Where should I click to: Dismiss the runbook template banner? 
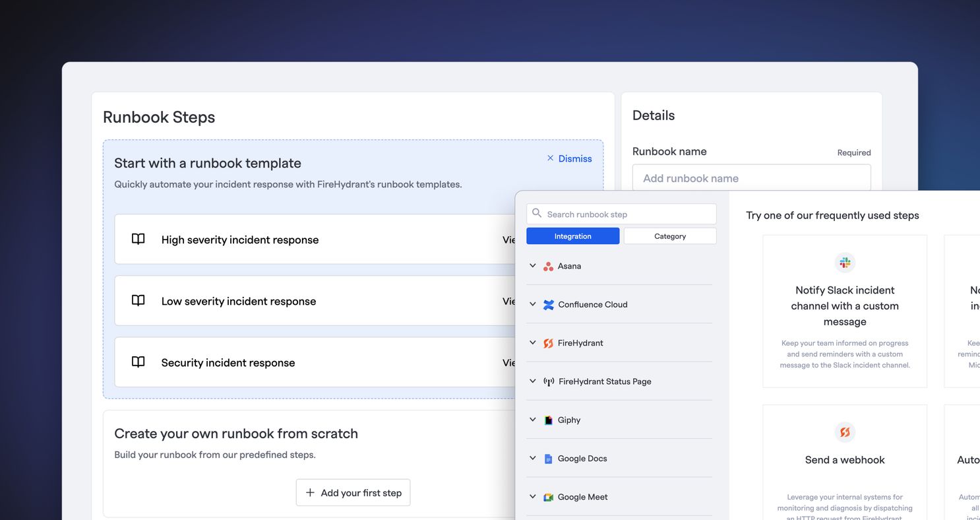(569, 158)
